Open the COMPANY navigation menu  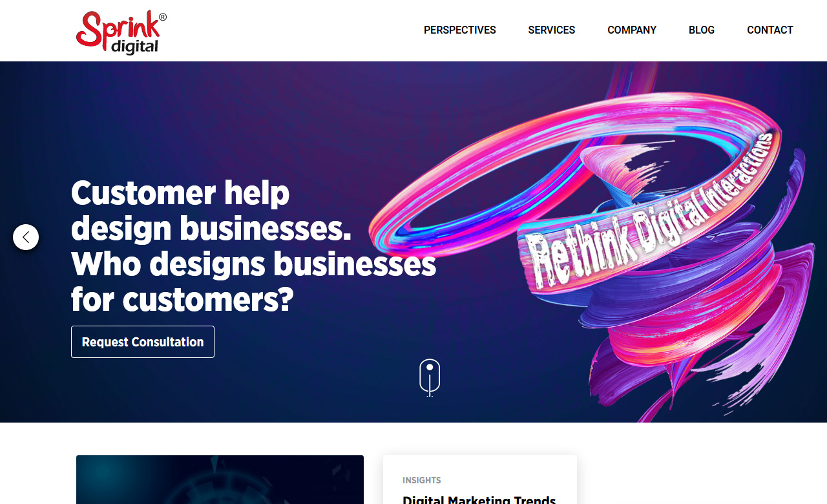click(x=632, y=30)
